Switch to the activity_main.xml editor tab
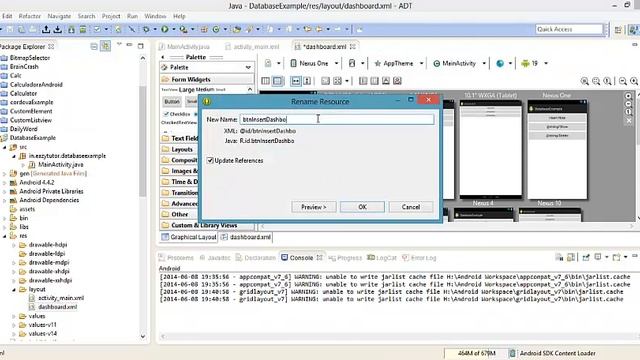The height and width of the screenshot is (360, 640). coord(252,47)
